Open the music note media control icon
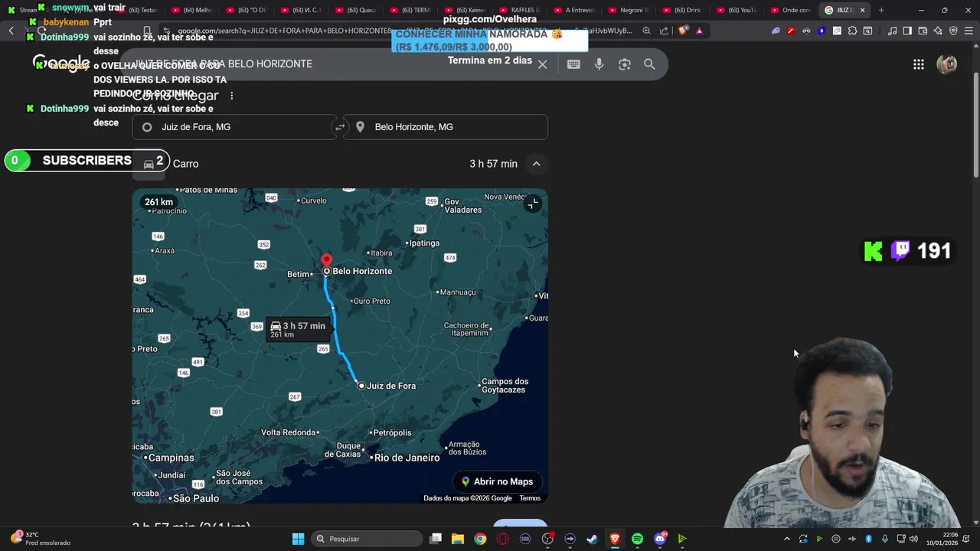Image resolution: width=980 pixels, height=551 pixels. coord(892,31)
